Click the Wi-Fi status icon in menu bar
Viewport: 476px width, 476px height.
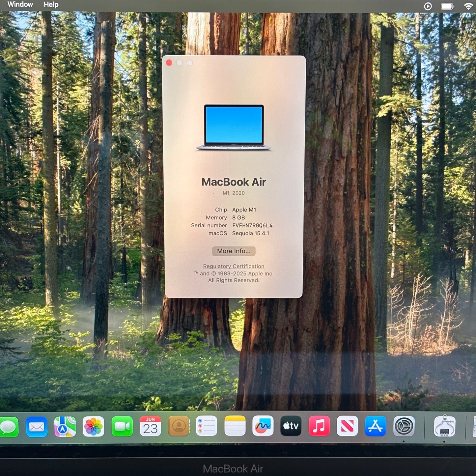click(468, 6)
